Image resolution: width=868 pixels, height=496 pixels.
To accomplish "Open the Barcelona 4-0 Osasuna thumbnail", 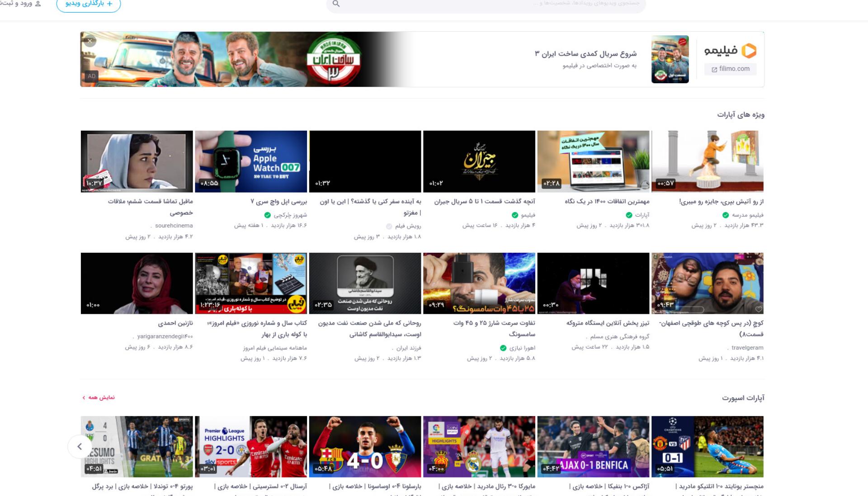I will pos(365,447).
